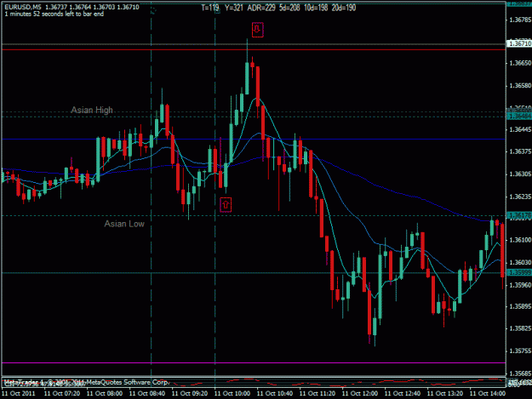Click the 5d=208 range value
The width and height of the screenshot is (532, 399).
[x=289, y=8]
